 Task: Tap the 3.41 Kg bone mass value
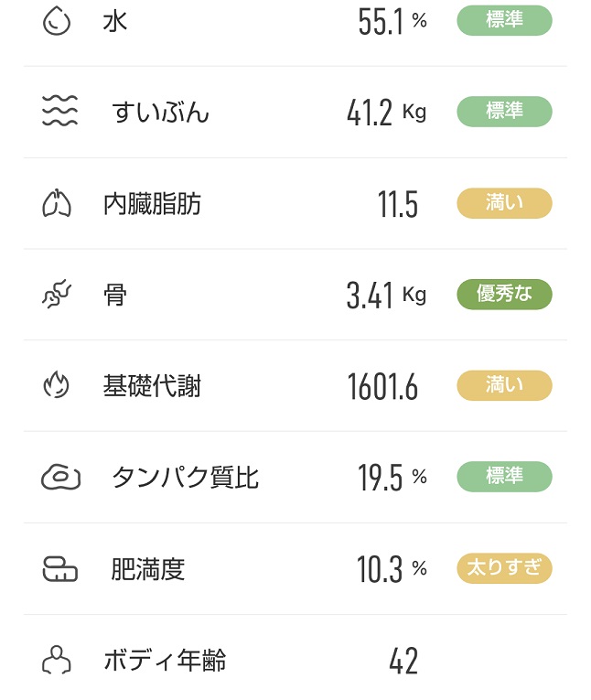(x=387, y=295)
